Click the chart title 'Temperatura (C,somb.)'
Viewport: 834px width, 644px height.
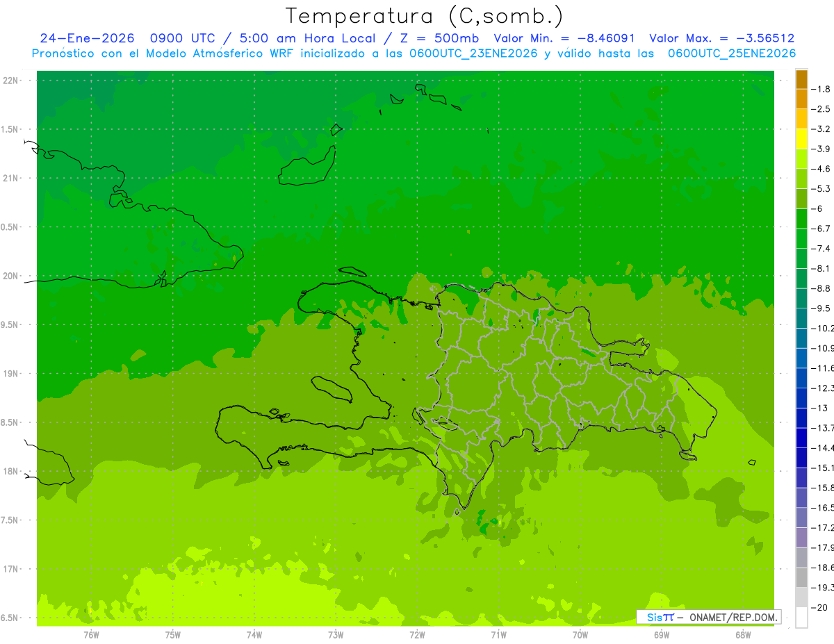(425, 16)
